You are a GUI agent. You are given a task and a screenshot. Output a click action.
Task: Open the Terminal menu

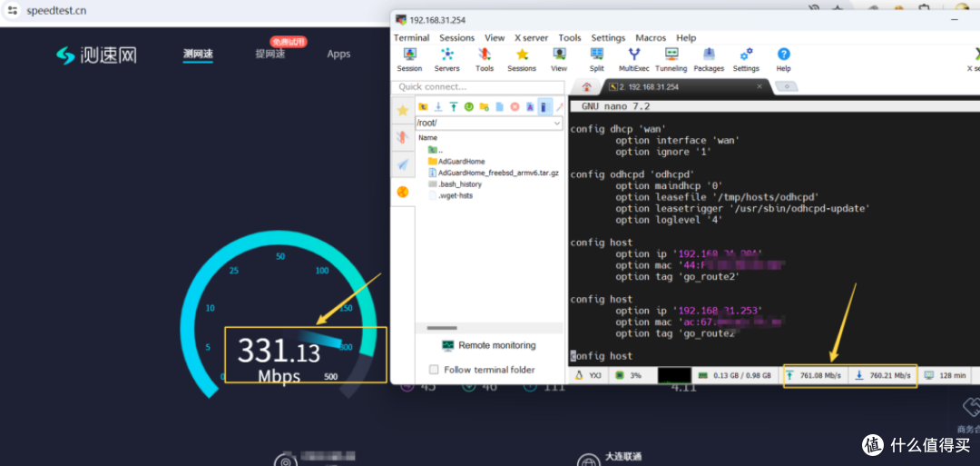click(411, 37)
